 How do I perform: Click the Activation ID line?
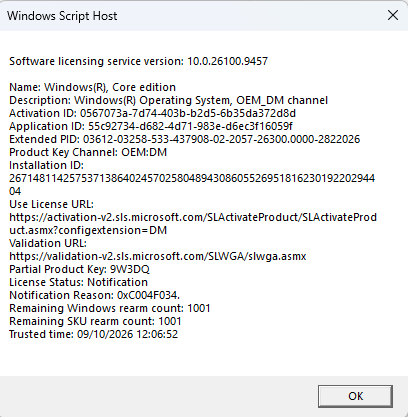click(x=152, y=113)
